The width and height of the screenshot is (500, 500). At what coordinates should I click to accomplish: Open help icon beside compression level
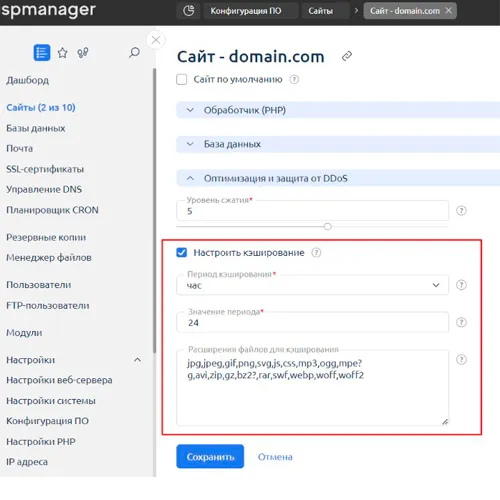click(x=461, y=211)
